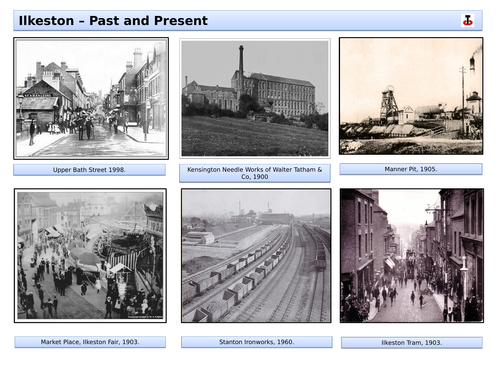
Task: Select the 'Ilkeston – Past and Present' title text
Action: point(113,21)
